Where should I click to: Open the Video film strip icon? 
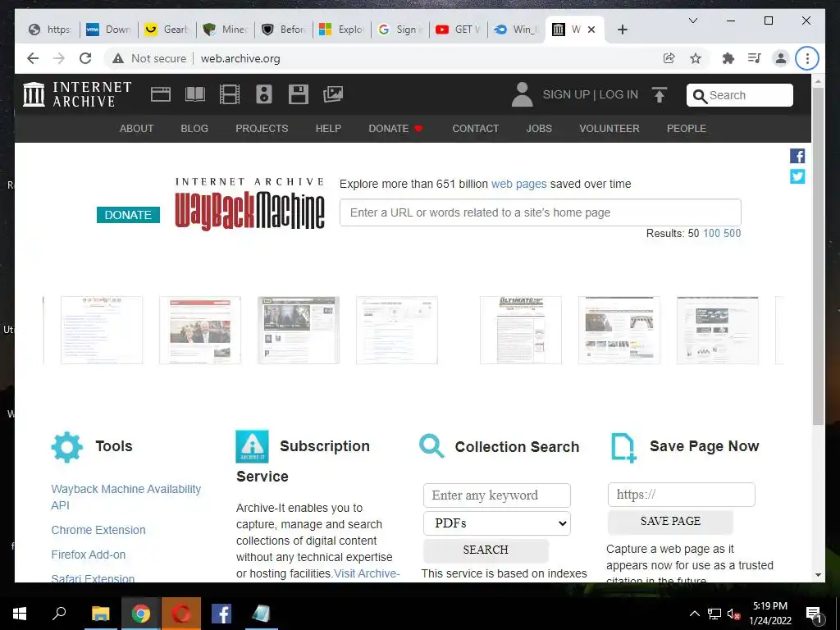click(230, 94)
